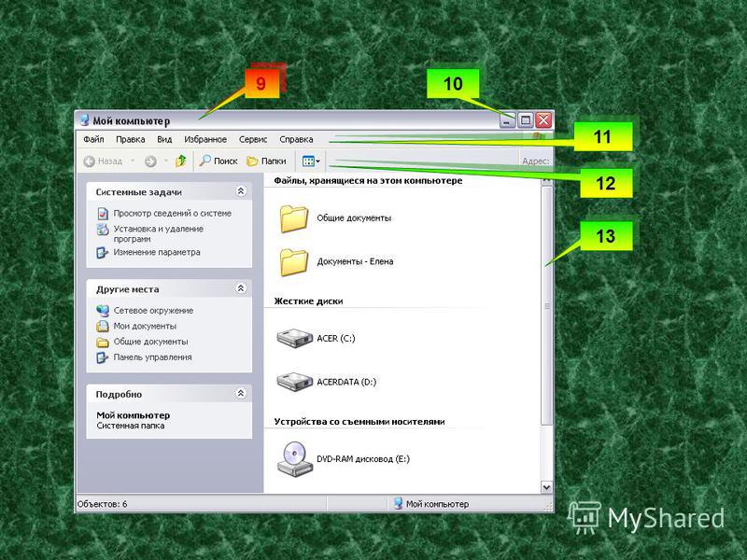Open Мои документы link in sidebar

coord(145,326)
